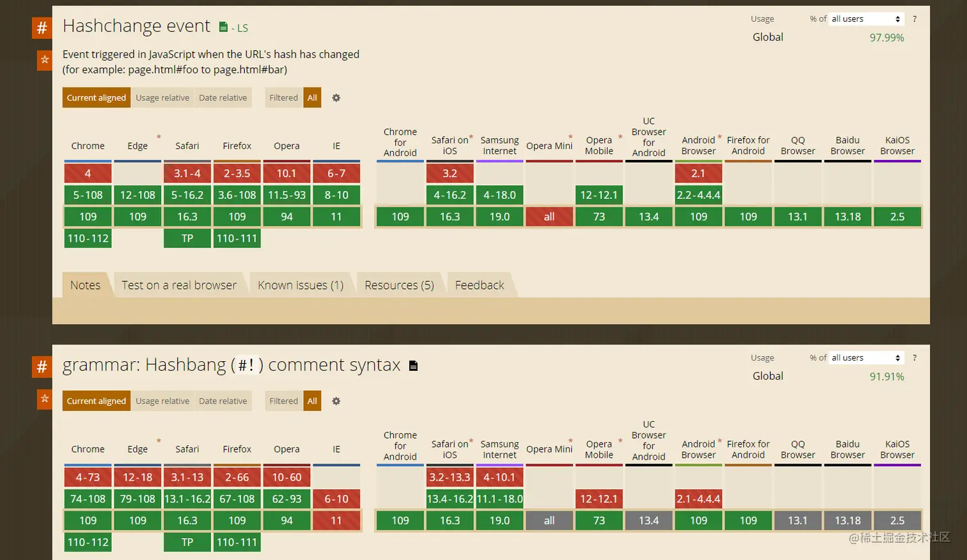Open the Feedback tab
967x560 pixels.
point(480,285)
